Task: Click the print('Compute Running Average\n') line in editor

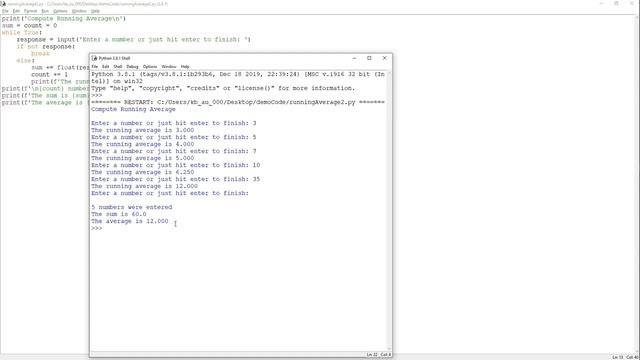Action: (64, 18)
